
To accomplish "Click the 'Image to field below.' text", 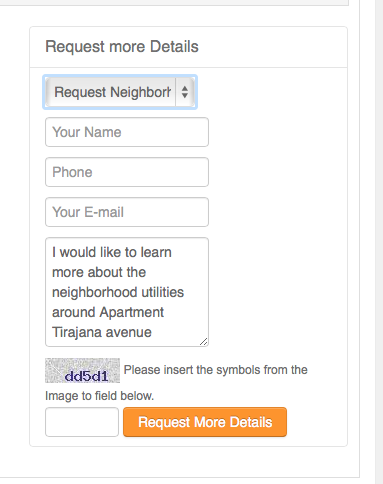I will [x=99, y=396].
